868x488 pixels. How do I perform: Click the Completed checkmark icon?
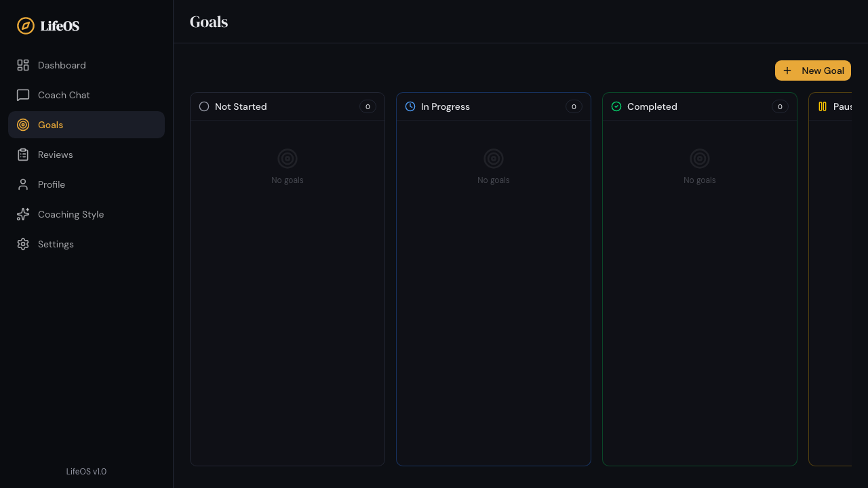point(616,106)
